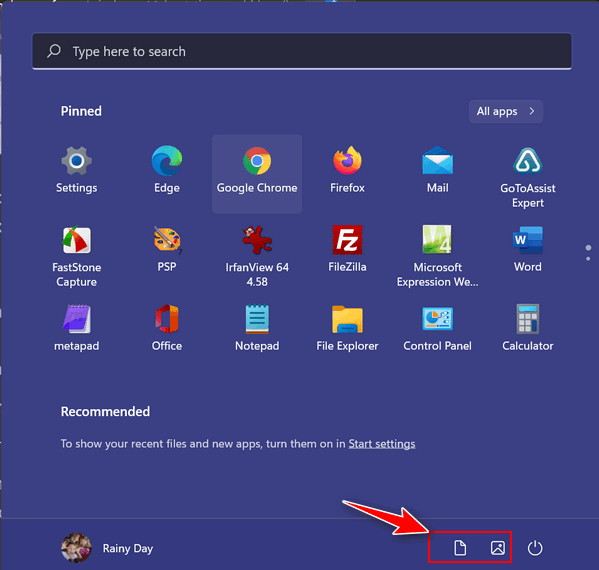The height and width of the screenshot is (570, 599).
Task: Click the All apps button
Action: (x=505, y=111)
